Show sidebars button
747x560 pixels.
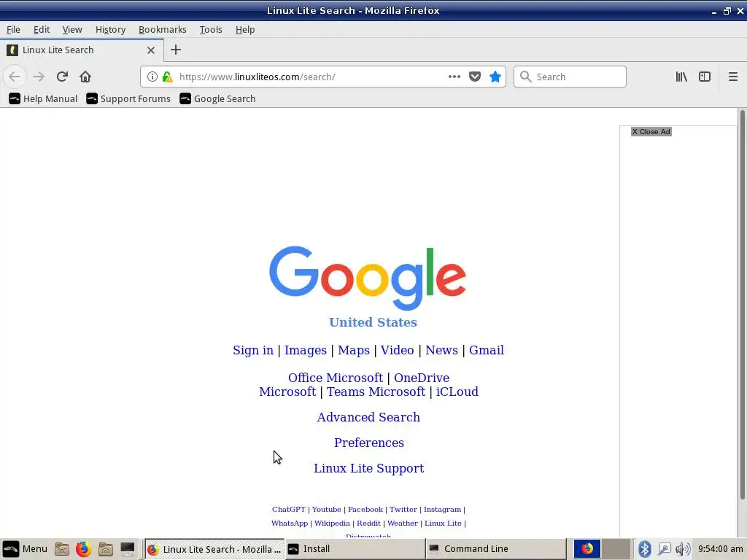(705, 77)
